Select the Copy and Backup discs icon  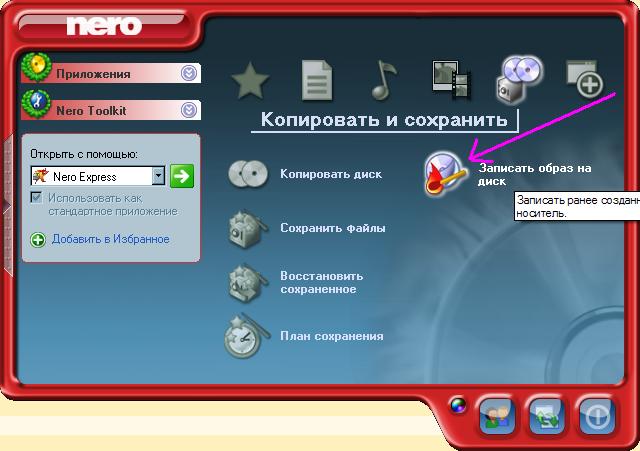point(519,80)
